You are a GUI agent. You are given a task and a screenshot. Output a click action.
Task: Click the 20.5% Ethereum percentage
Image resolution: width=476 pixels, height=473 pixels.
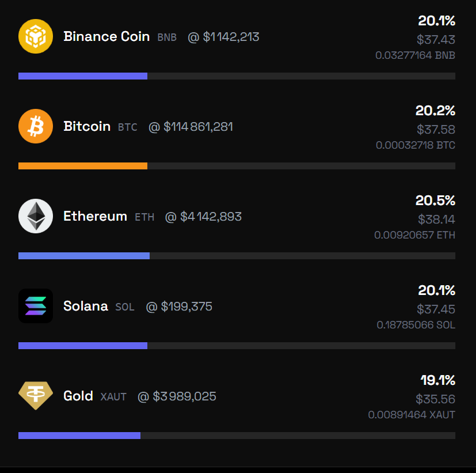[435, 200]
